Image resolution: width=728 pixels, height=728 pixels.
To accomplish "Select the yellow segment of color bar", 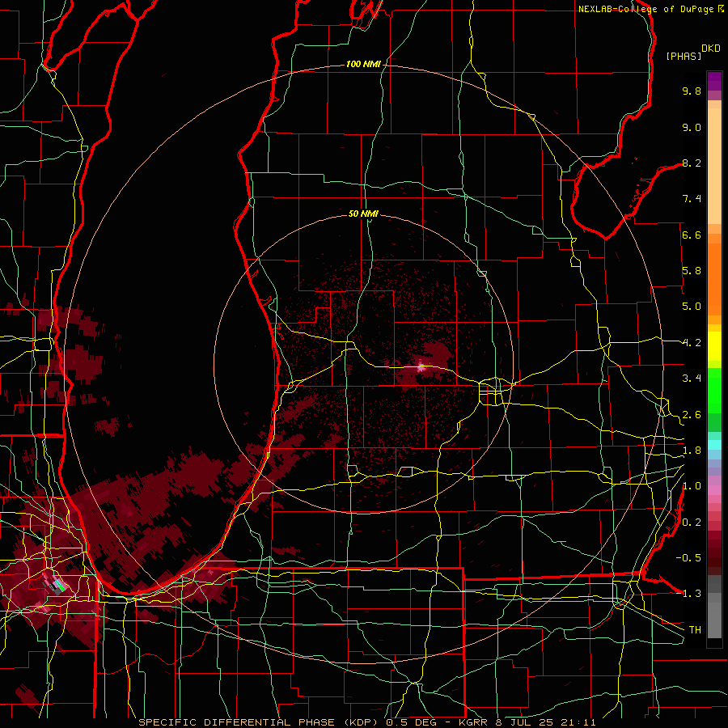I will click(714, 346).
